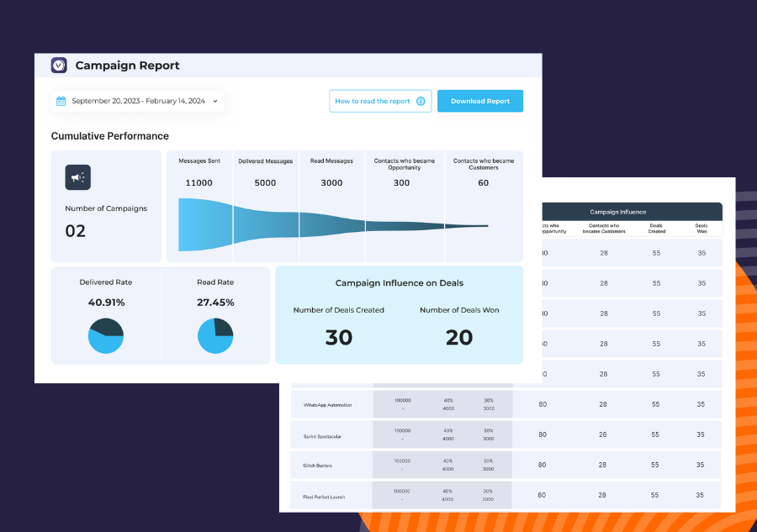Select the Deals Created column header
757x532 pixels.
pos(657,228)
